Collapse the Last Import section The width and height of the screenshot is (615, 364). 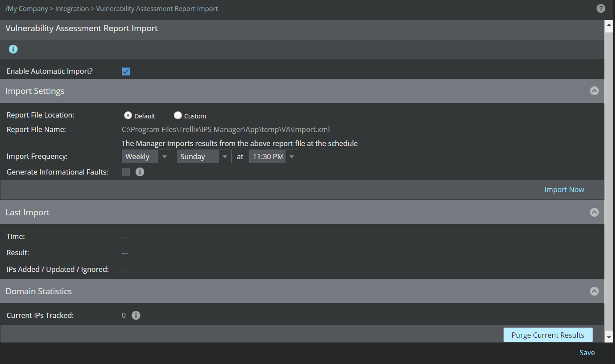[x=594, y=212]
